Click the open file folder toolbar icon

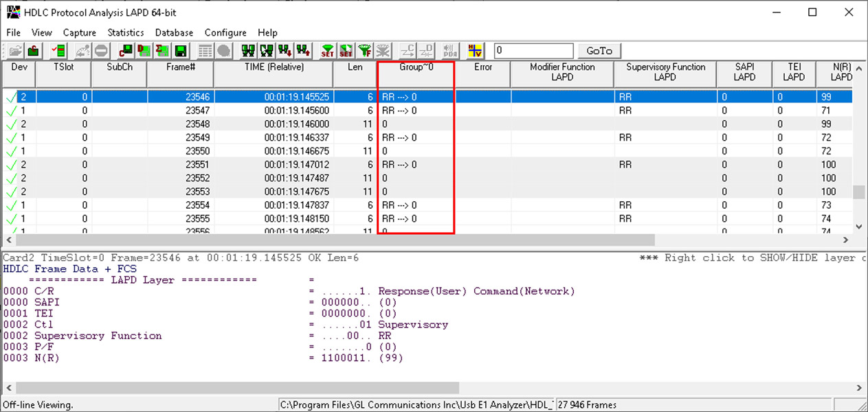point(14,51)
